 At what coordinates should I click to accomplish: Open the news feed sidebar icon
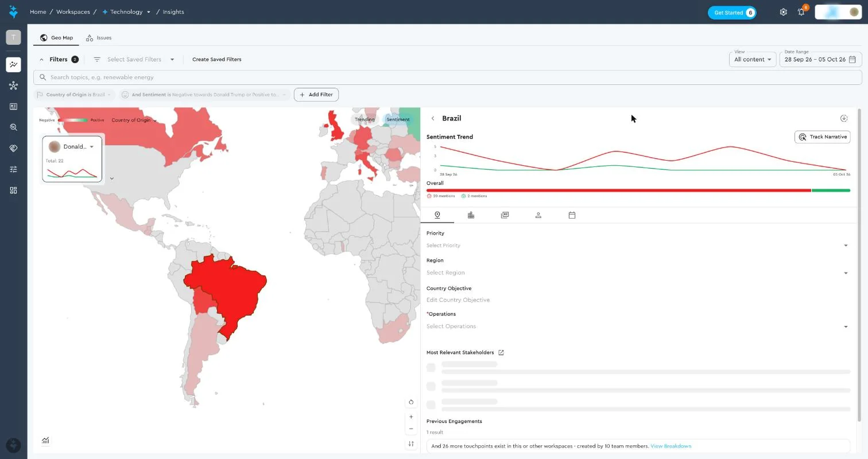tap(13, 107)
